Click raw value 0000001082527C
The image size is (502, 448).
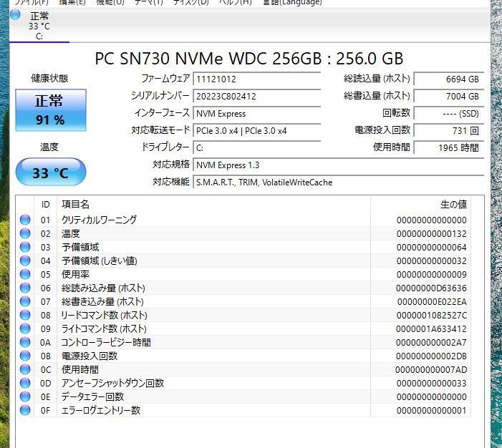pos(432,315)
